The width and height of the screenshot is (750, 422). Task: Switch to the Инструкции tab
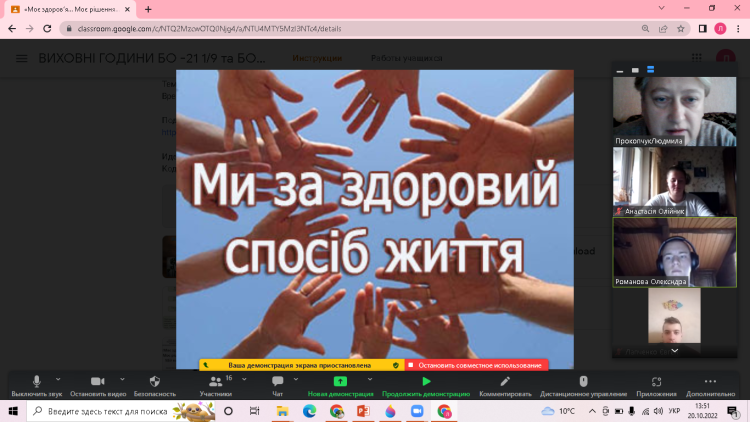317,58
